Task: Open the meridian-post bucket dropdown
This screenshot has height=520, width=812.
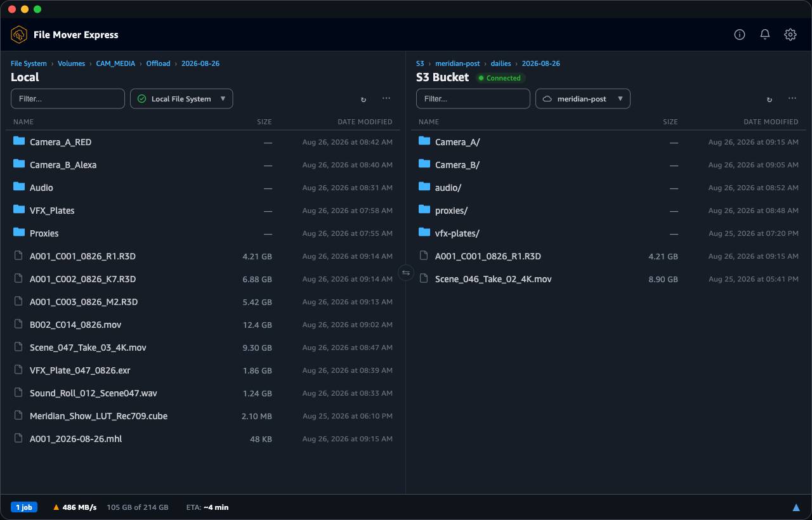Action: click(583, 99)
